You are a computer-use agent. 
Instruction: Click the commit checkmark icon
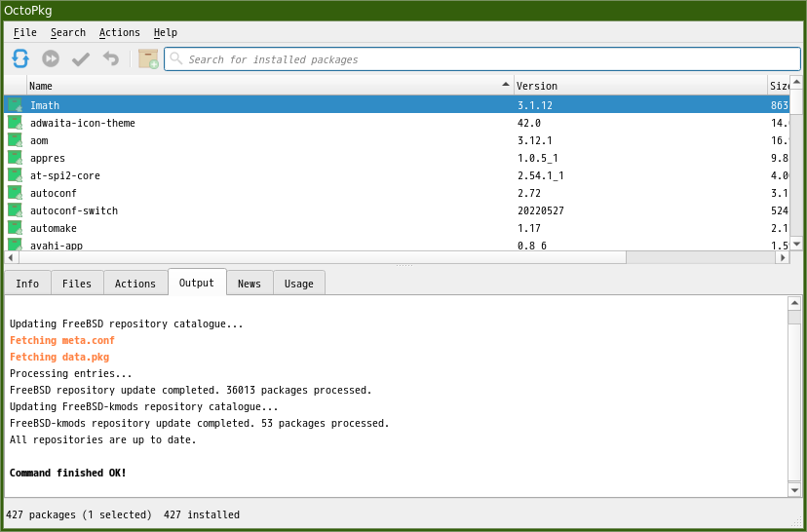(x=80, y=59)
